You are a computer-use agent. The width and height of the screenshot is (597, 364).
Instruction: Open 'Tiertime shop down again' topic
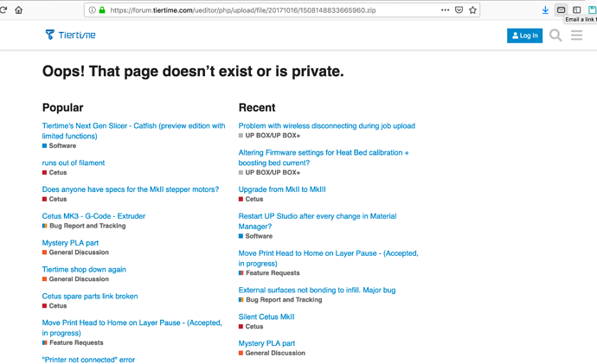(x=84, y=269)
